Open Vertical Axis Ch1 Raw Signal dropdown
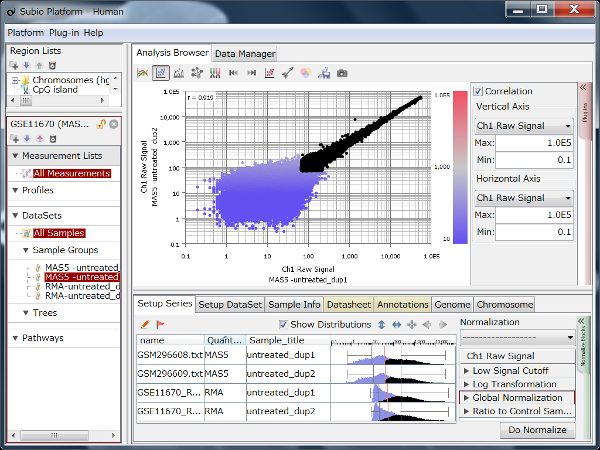Viewport: 600px width, 450px height. tap(524, 126)
